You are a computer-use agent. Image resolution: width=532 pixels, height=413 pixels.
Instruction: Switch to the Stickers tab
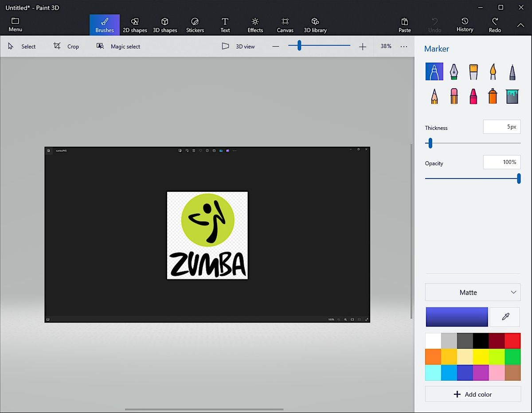click(195, 25)
